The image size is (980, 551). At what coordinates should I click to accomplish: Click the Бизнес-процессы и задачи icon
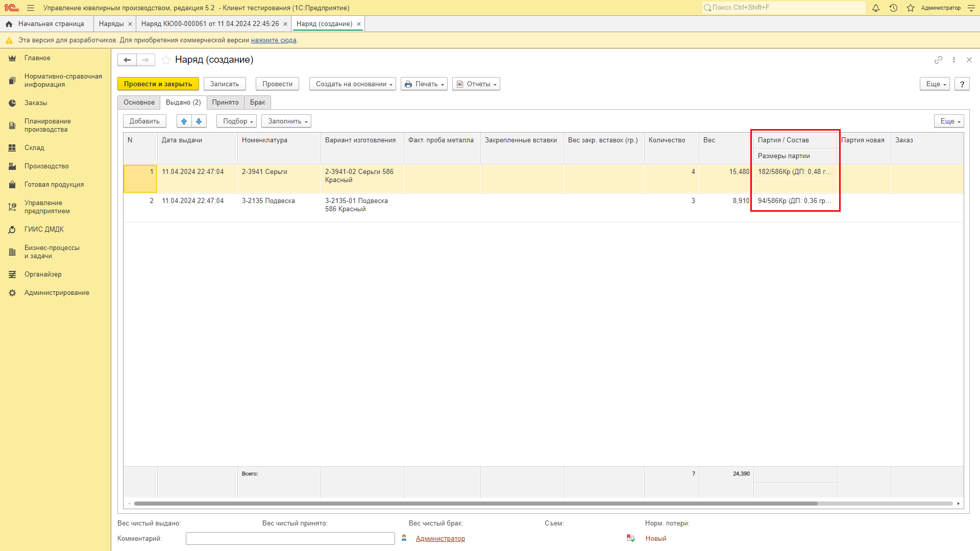(x=12, y=252)
